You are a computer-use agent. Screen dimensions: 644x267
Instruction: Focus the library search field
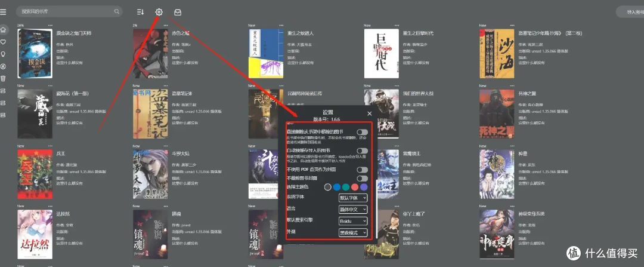pyautogui.click(x=69, y=11)
